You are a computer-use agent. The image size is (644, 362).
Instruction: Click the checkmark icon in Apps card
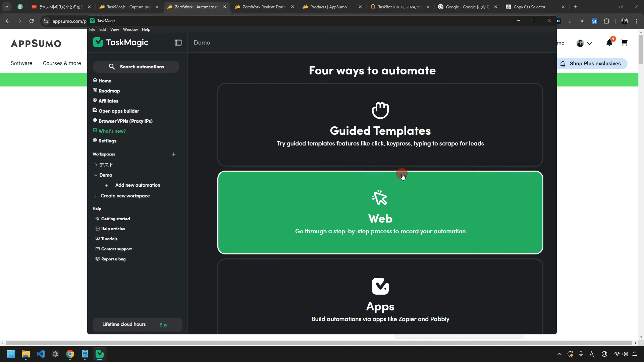380,286
